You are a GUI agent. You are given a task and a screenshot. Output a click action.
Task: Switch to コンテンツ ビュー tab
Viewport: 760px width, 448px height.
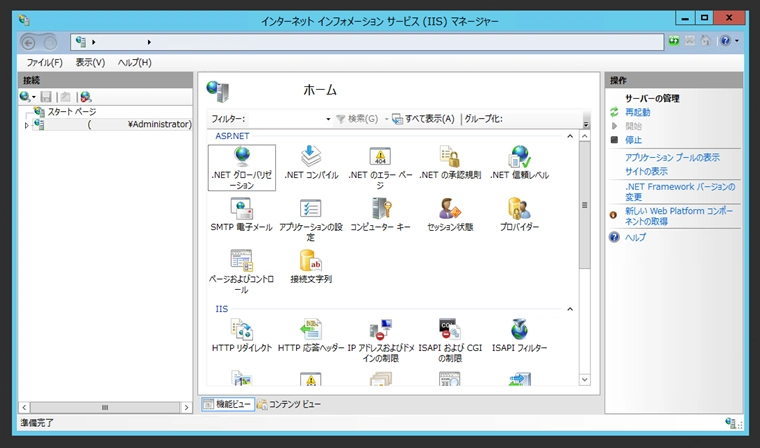[289, 404]
